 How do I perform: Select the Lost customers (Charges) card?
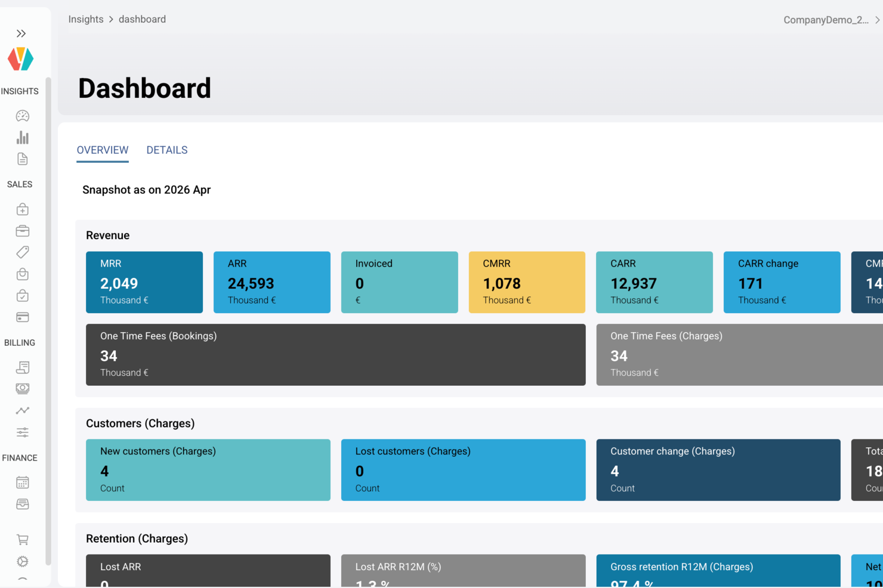(x=464, y=470)
